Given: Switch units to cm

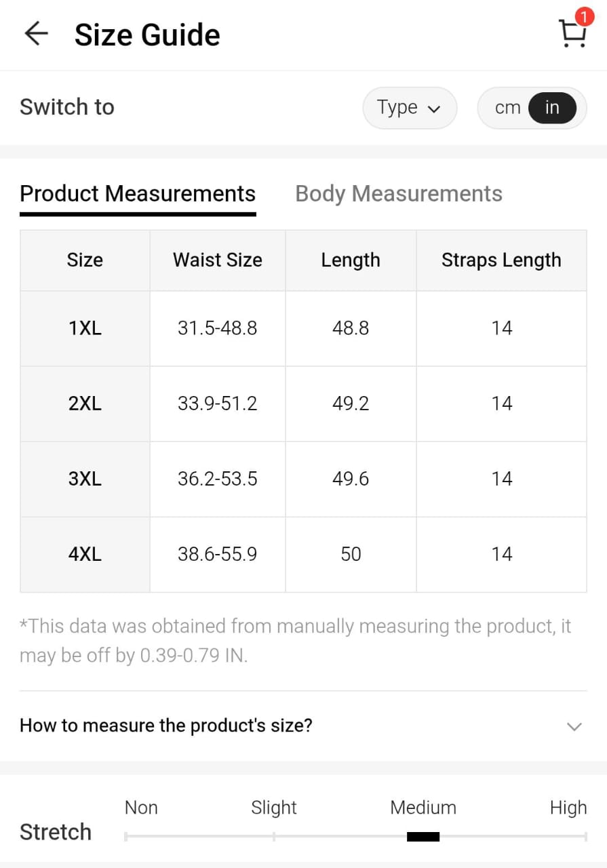Looking at the screenshot, I should [507, 108].
